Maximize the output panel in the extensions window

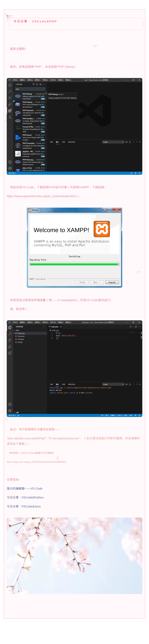point(137,142)
